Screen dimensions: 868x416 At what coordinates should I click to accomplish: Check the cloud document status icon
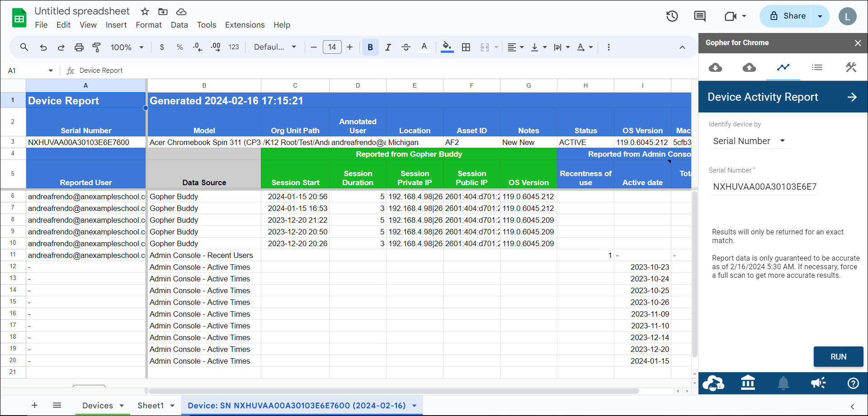point(181,11)
